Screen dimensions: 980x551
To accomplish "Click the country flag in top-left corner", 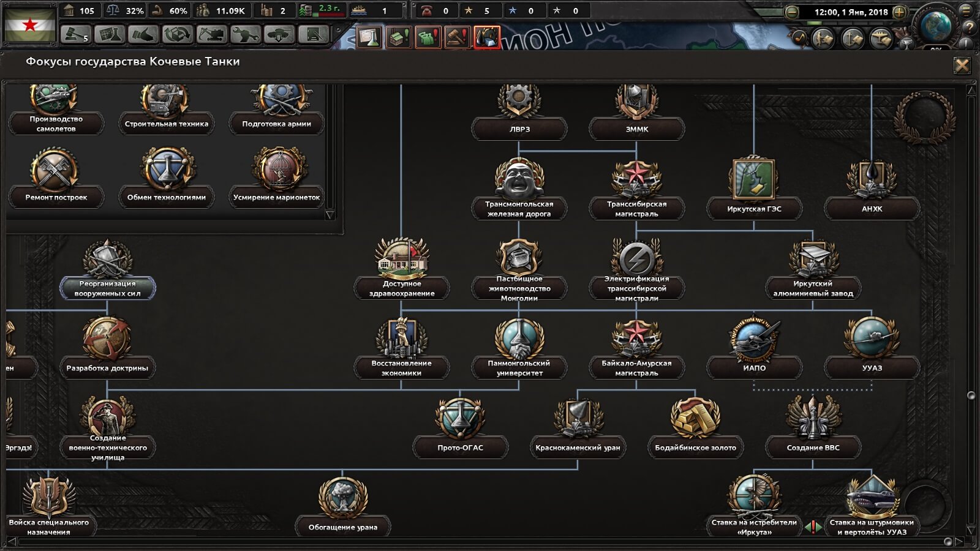I will [x=29, y=23].
